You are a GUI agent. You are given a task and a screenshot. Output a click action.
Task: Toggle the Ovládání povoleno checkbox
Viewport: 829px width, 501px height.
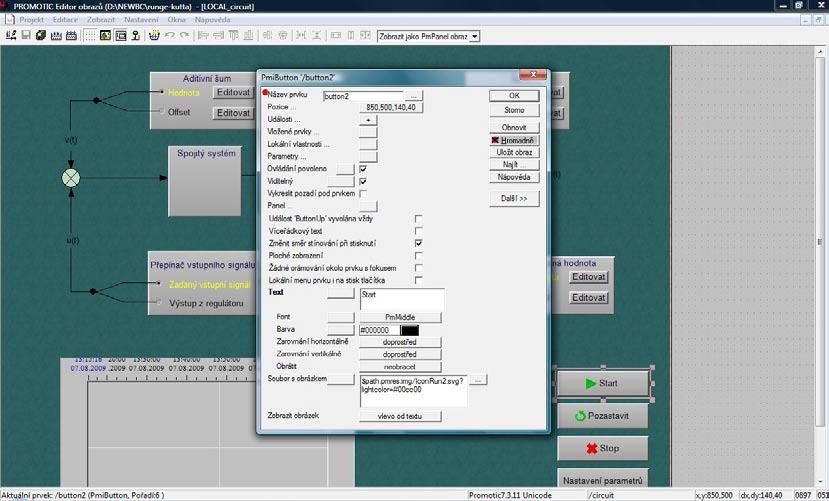363,169
